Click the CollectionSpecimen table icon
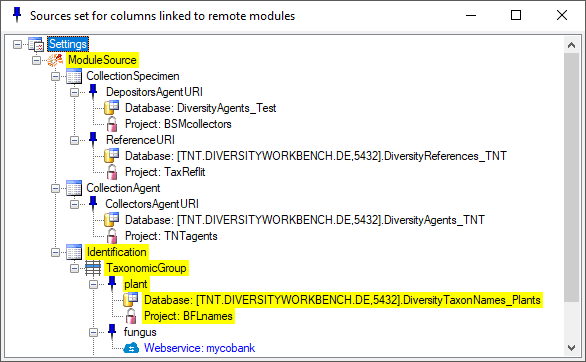This screenshot has width=586, height=362. click(x=74, y=76)
